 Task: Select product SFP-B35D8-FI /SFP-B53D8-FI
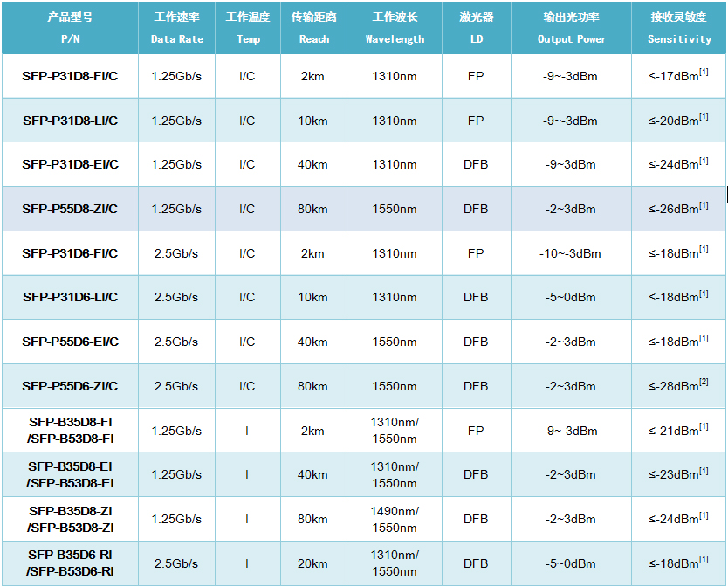[70, 431]
